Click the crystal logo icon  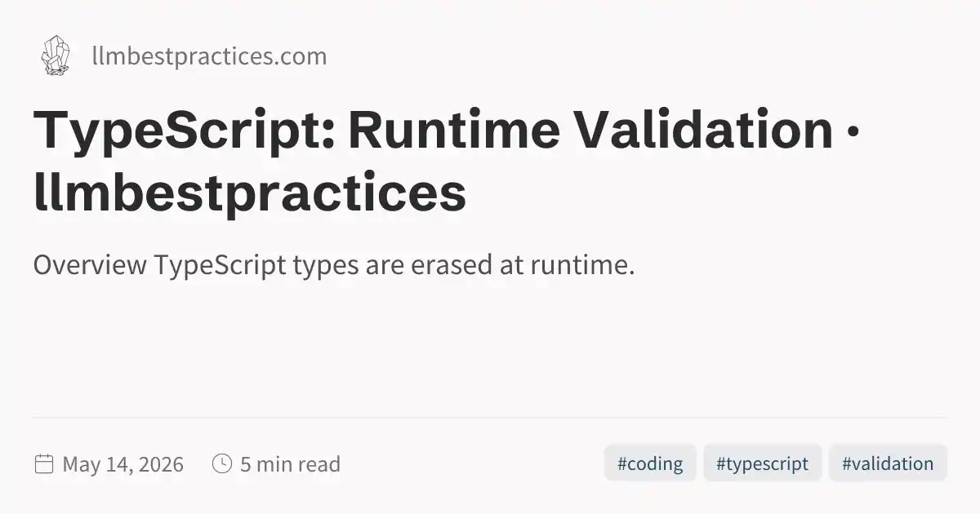pos(55,56)
